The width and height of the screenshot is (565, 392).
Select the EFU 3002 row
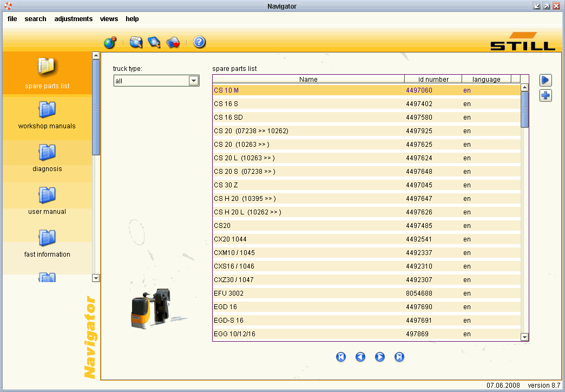pos(366,293)
